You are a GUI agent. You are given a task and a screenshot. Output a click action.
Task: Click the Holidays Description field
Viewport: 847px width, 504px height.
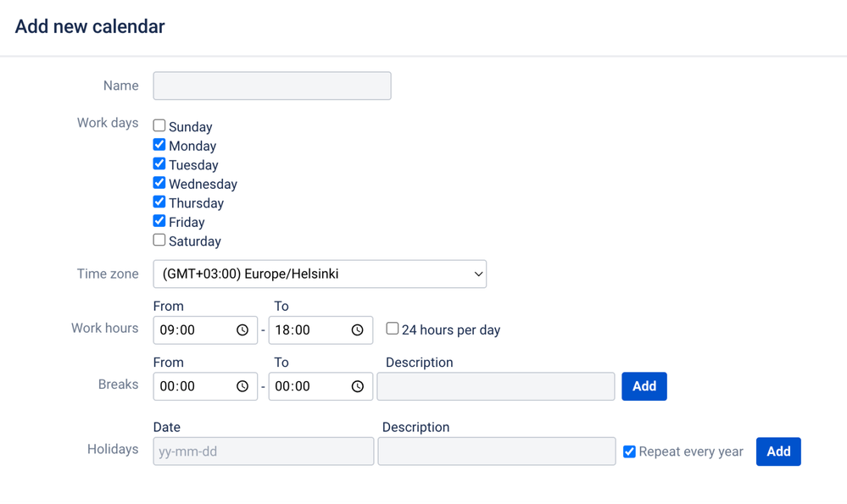click(497, 451)
